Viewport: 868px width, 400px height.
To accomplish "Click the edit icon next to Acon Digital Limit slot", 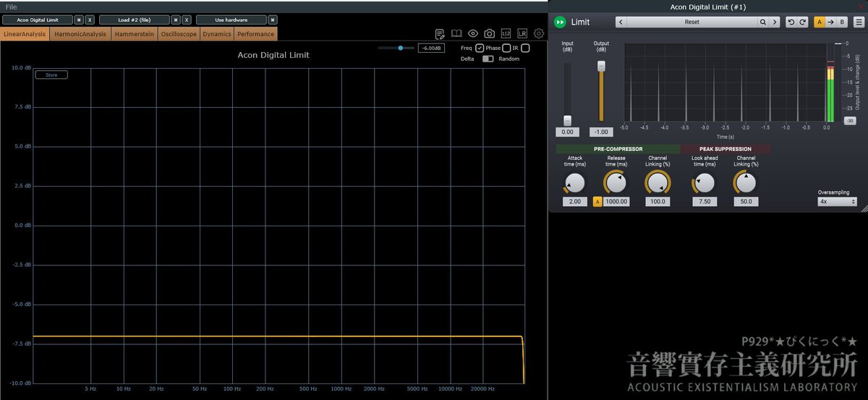I will [80, 20].
